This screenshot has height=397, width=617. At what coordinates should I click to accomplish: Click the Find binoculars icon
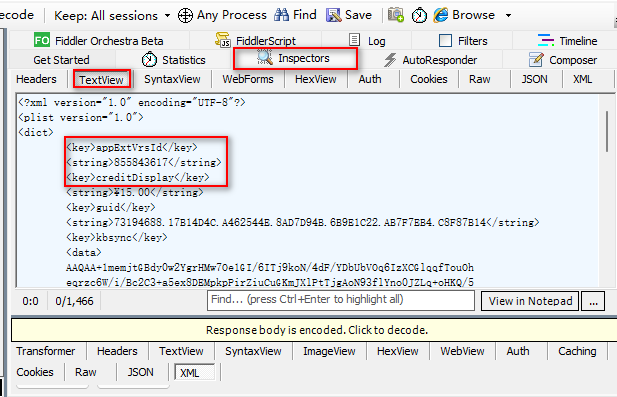281,15
